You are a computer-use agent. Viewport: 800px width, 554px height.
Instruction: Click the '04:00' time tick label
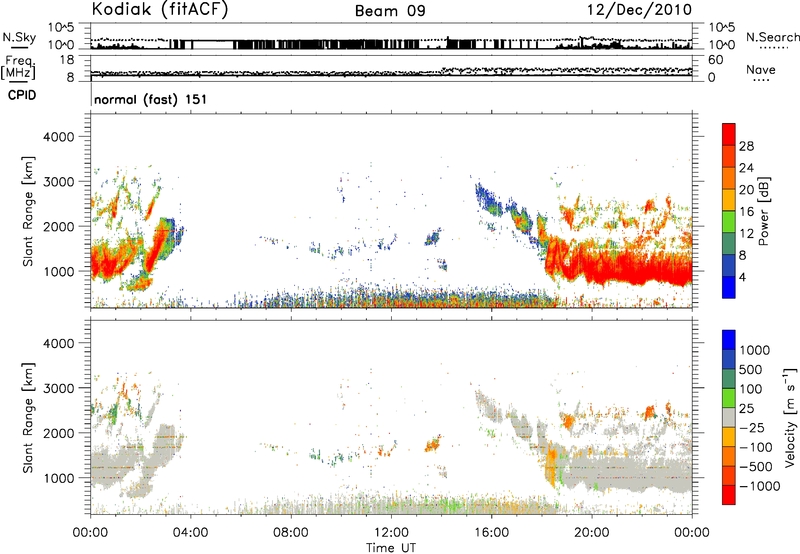pos(190,533)
